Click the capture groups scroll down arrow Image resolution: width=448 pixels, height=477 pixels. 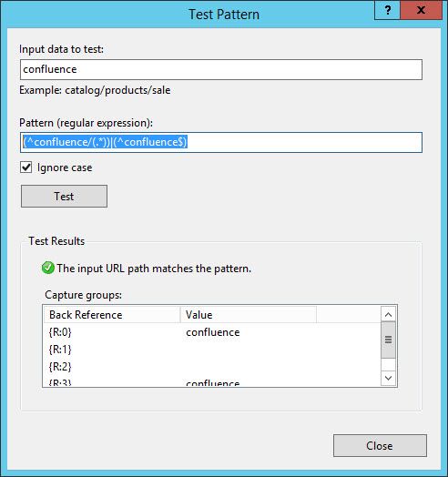(388, 378)
